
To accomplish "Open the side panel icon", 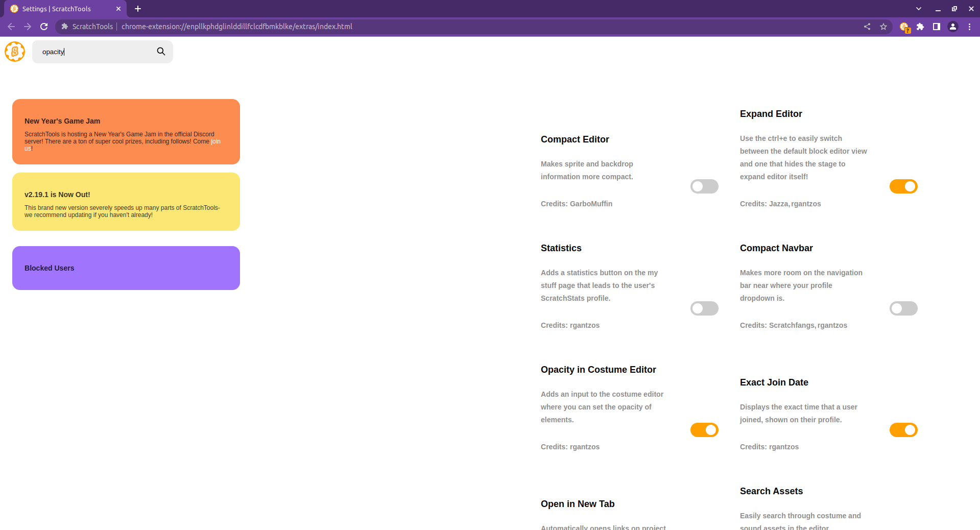I will point(937,27).
